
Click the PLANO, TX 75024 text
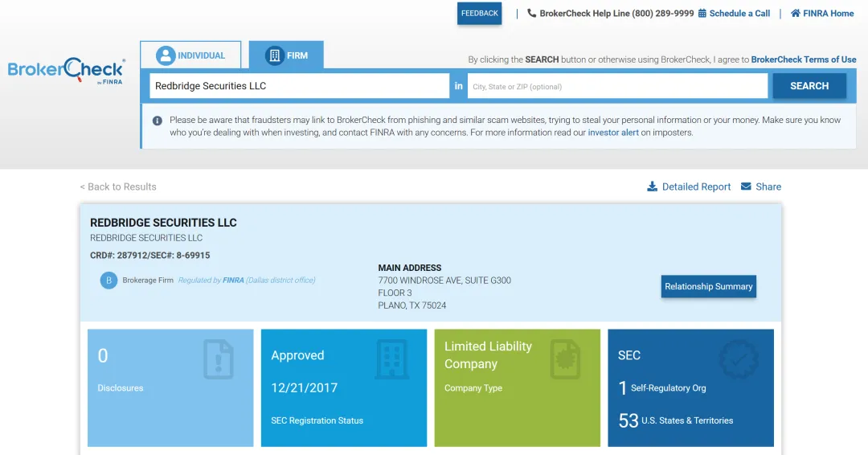pyautogui.click(x=411, y=305)
